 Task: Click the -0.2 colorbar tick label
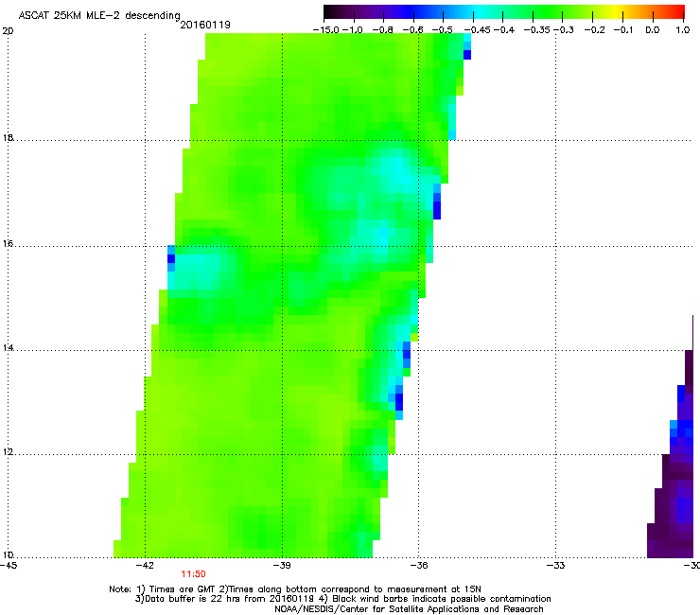[x=595, y=30]
